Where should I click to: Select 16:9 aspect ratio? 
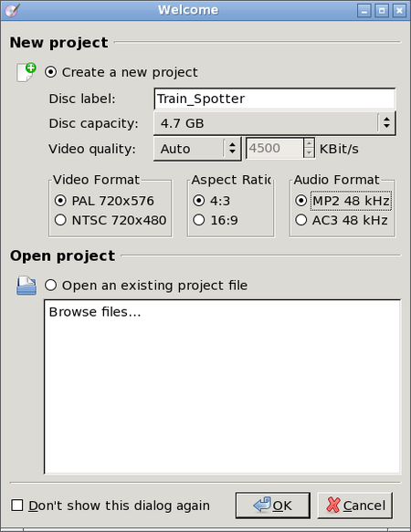[x=199, y=220]
